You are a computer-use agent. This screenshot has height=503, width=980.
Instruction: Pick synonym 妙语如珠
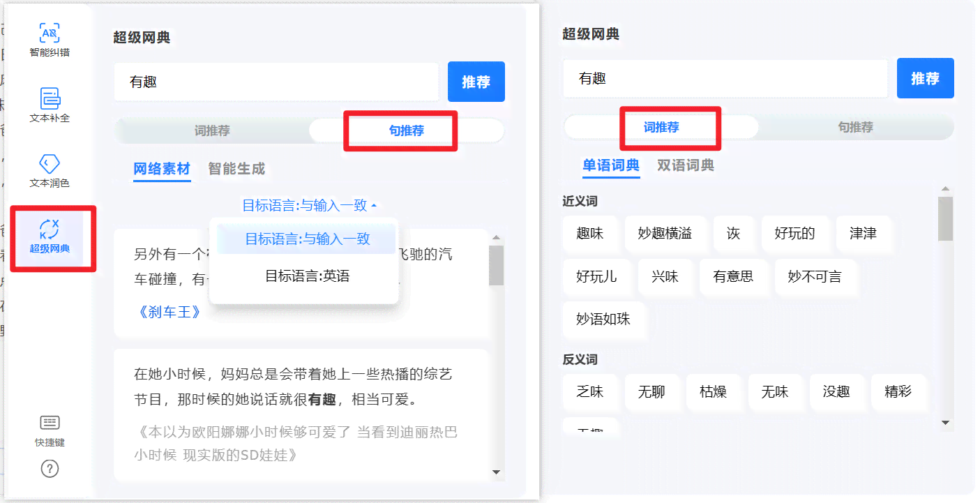pyautogui.click(x=604, y=320)
